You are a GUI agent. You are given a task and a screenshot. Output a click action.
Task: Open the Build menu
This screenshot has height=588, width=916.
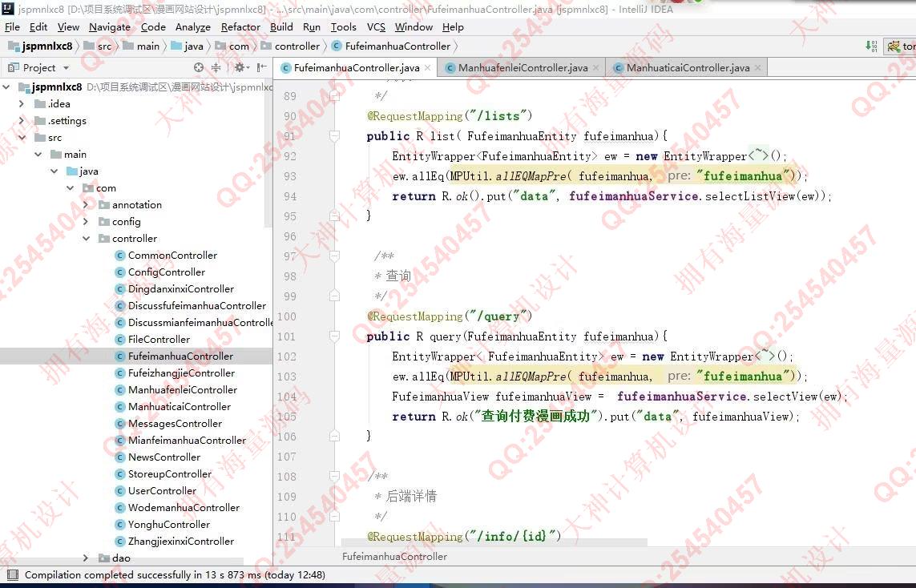(x=281, y=27)
